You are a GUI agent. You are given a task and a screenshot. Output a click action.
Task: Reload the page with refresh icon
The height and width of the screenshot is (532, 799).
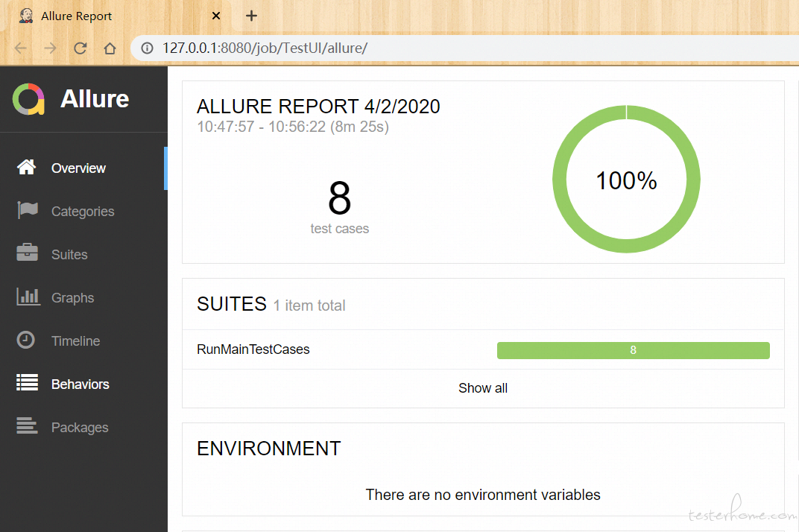pos(80,48)
